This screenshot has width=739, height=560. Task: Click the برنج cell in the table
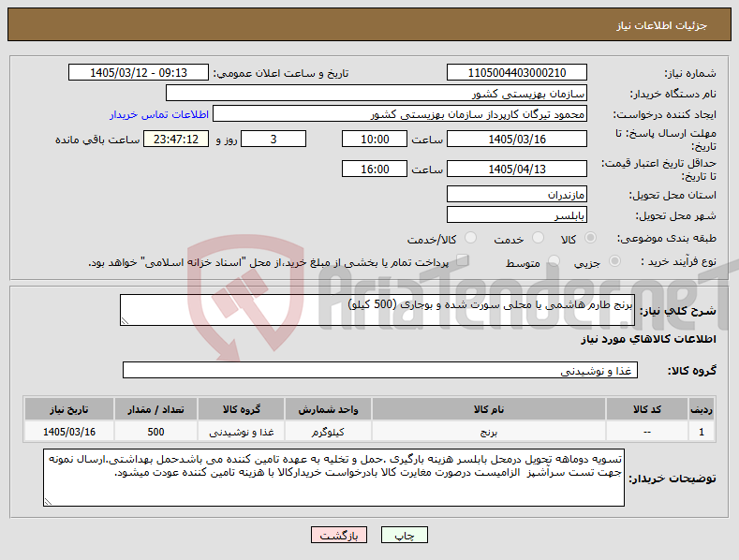pos(489,432)
